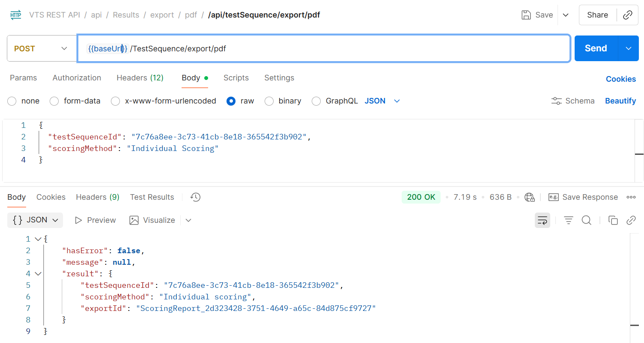Toggle word wrap in response viewer
644x343 pixels.
542,220
